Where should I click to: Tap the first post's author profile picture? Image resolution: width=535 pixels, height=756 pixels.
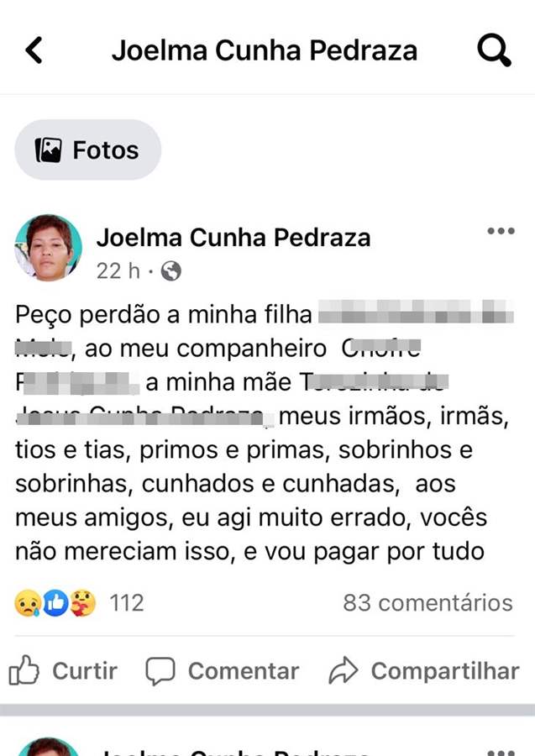(x=48, y=248)
